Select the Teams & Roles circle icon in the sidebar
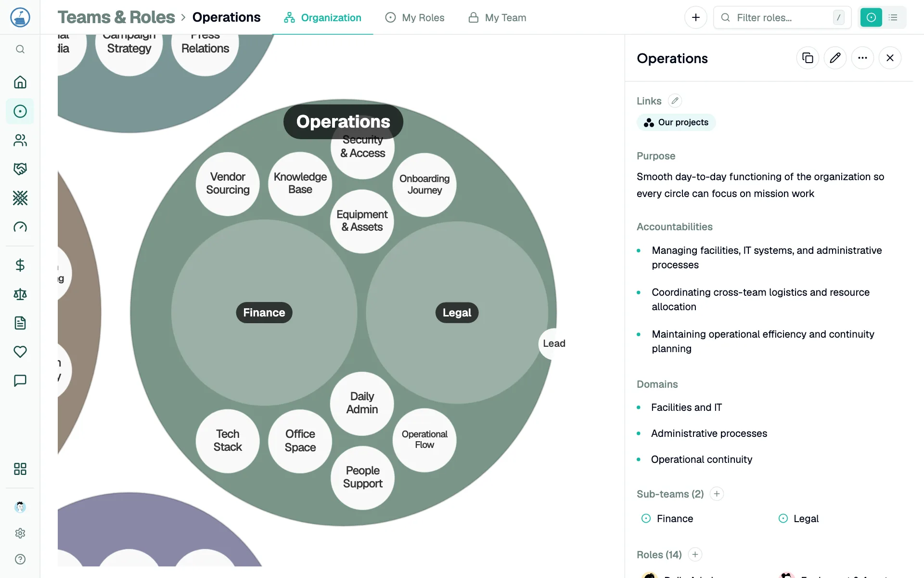 (20, 111)
